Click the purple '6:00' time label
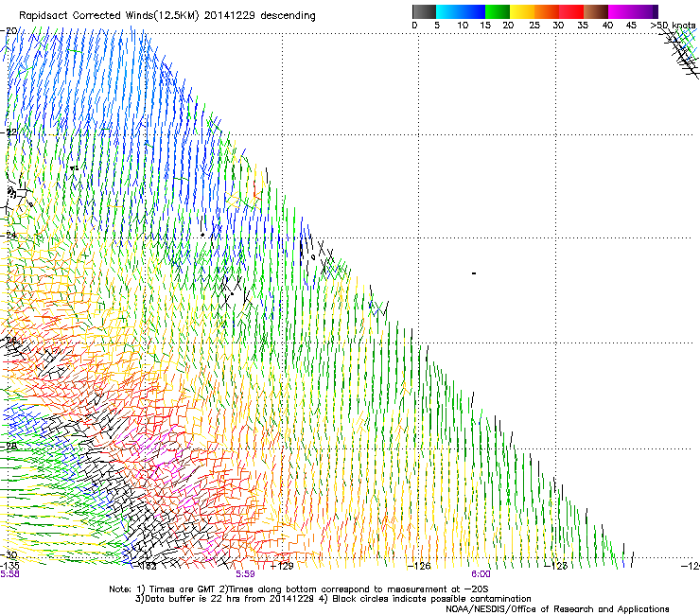The width and height of the screenshot is (700, 615). point(481,574)
